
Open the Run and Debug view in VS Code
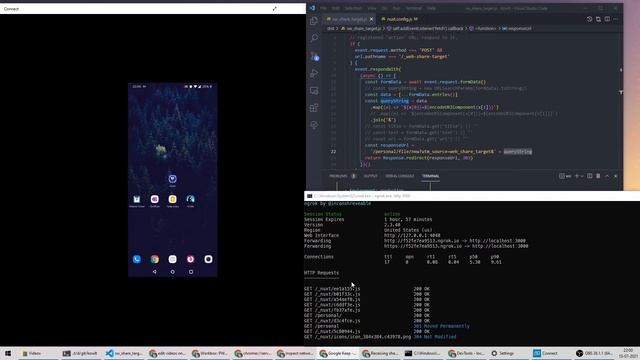pos(314,73)
